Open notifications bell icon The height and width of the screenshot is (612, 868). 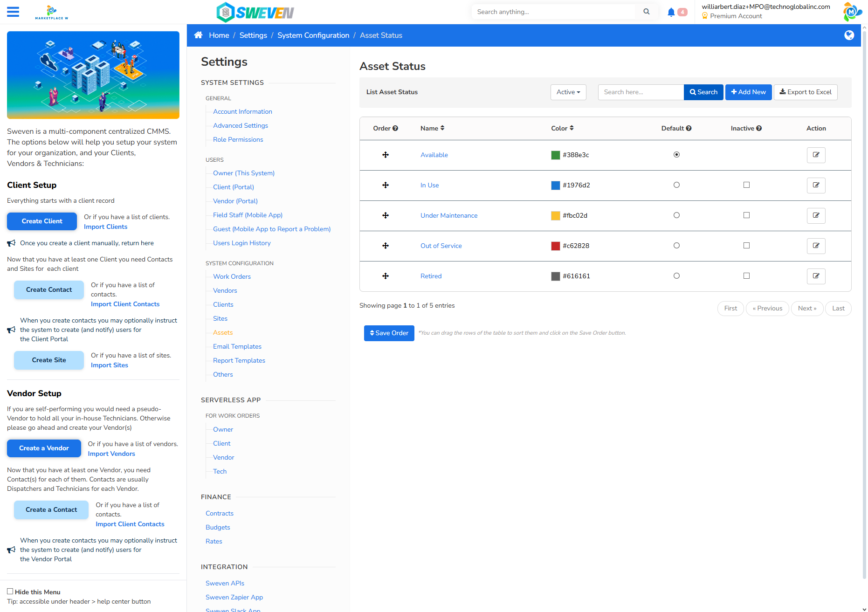(671, 12)
